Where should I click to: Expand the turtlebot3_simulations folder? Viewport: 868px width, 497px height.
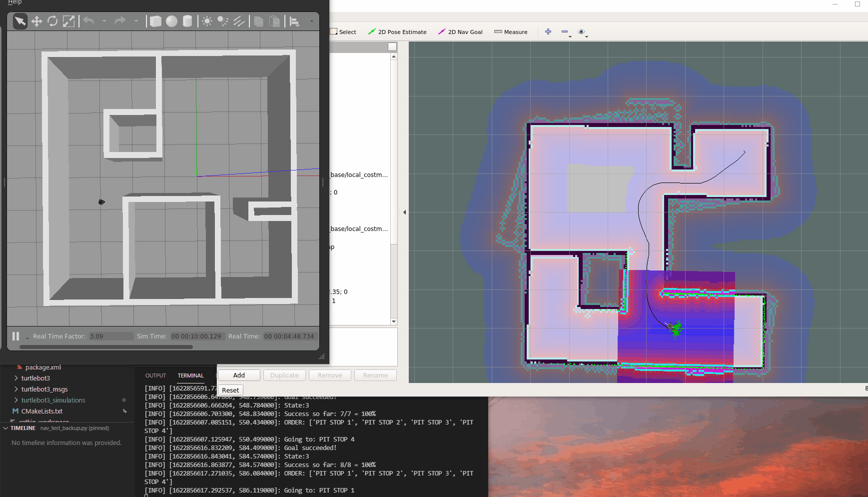tap(53, 400)
